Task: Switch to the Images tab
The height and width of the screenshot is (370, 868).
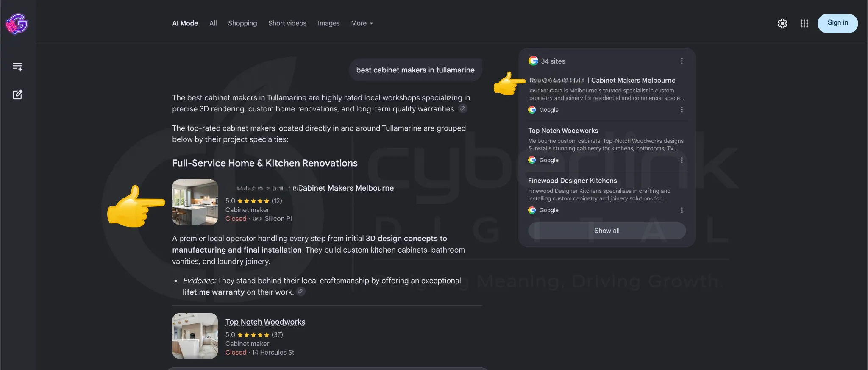Action: click(328, 23)
